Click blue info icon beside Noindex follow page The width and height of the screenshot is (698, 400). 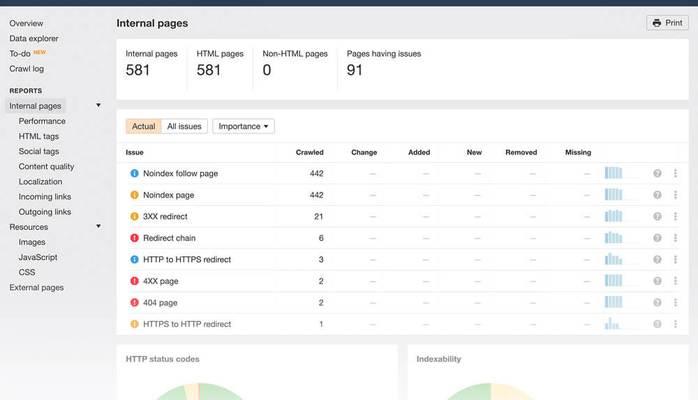134,173
